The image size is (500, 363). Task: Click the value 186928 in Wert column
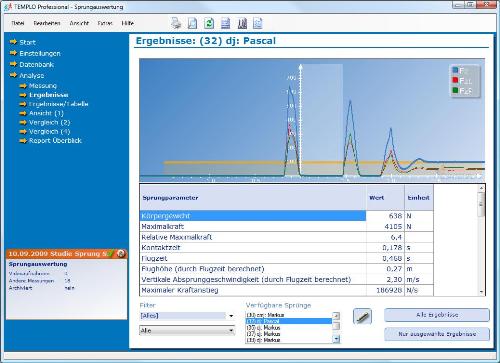tap(389, 290)
